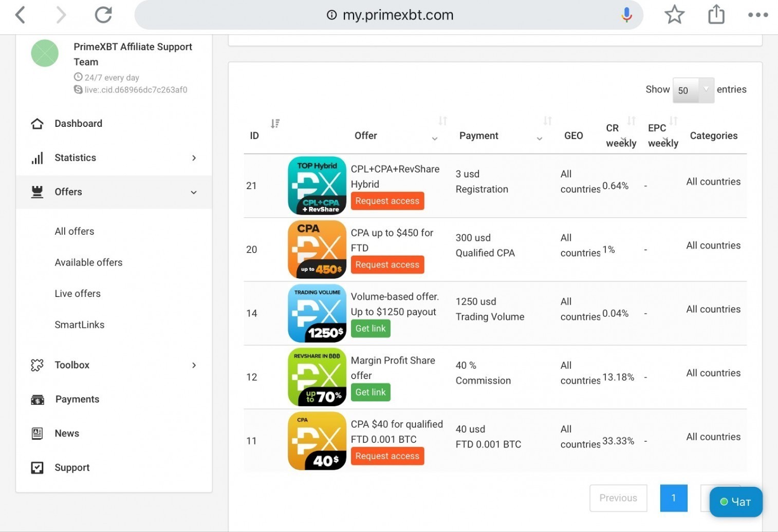
Task: Open the browser three-dot menu
Action: (x=758, y=15)
